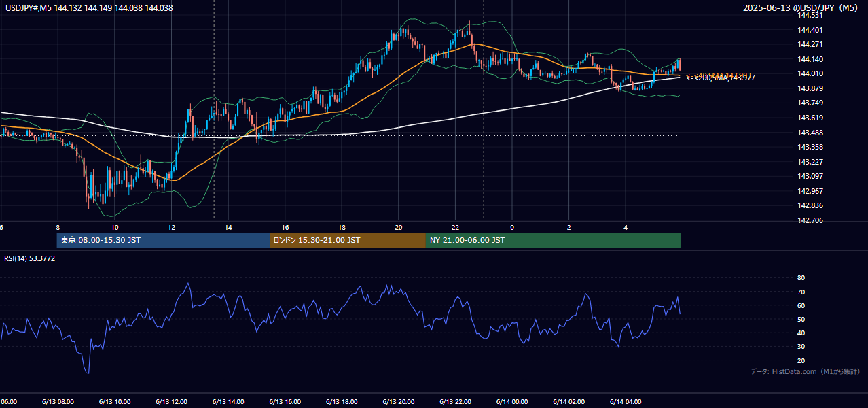Image resolution: width=868 pixels, height=408 pixels.
Task: Click the 144.531 price axis value
Action: (x=810, y=15)
